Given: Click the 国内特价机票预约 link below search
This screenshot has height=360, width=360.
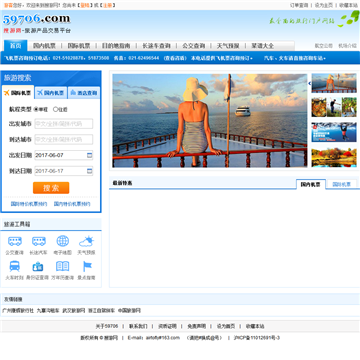Looking at the screenshot, I should pos(72,204).
